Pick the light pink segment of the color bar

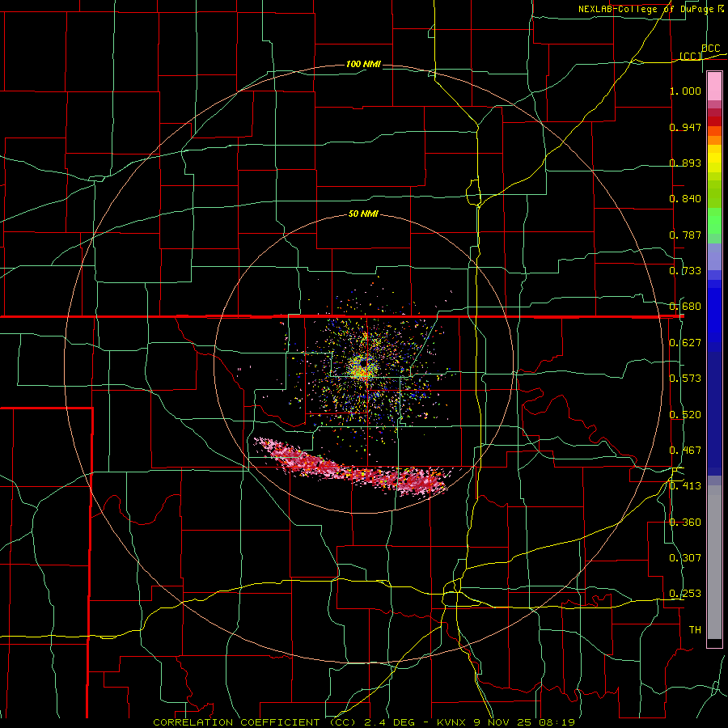[x=714, y=87]
